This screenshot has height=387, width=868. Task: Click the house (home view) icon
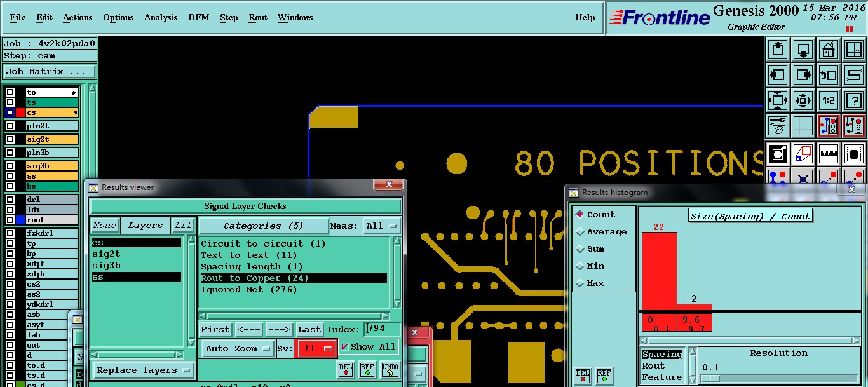coord(828,49)
